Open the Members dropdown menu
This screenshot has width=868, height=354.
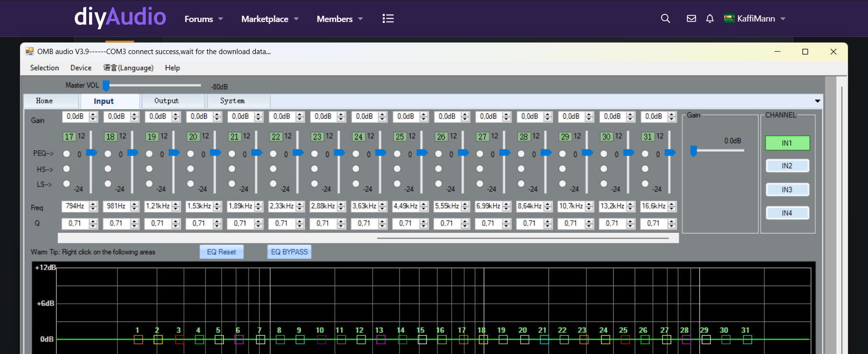(x=340, y=19)
